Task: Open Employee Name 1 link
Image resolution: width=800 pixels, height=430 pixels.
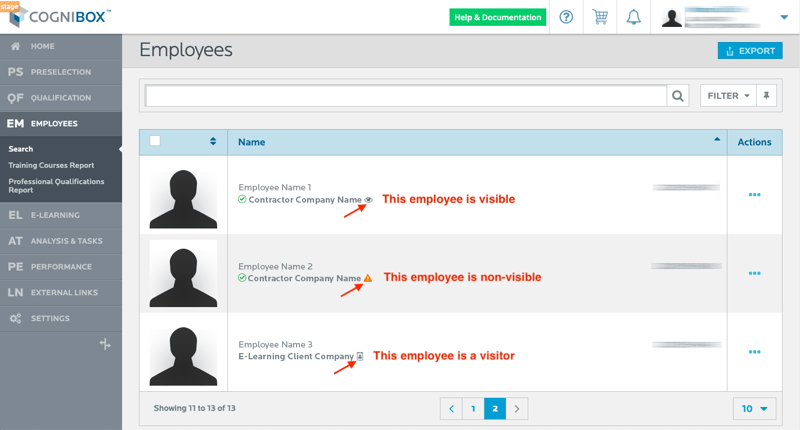Action: coord(274,187)
